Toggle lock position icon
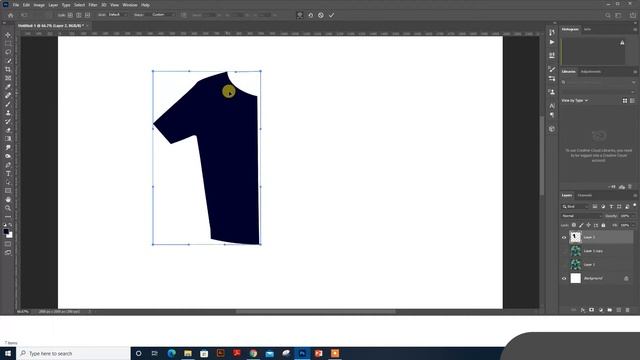640x360 pixels. click(589, 225)
